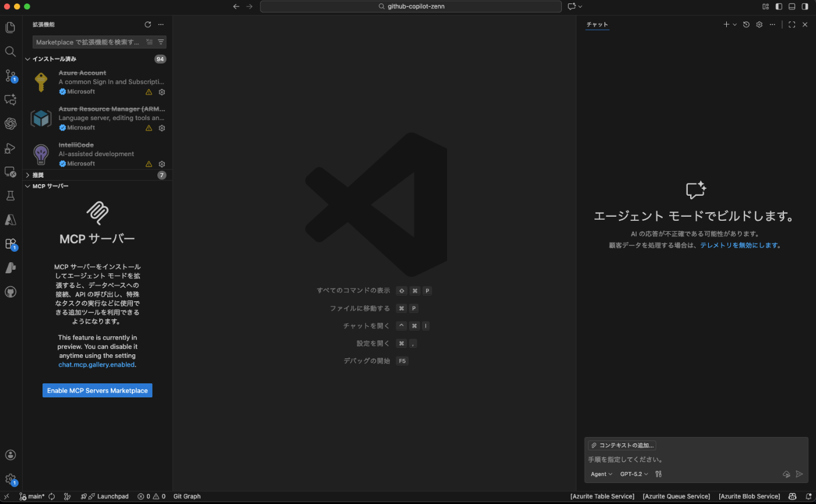Clear extensions search results icon
The width and height of the screenshot is (816, 504).
[149, 42]
